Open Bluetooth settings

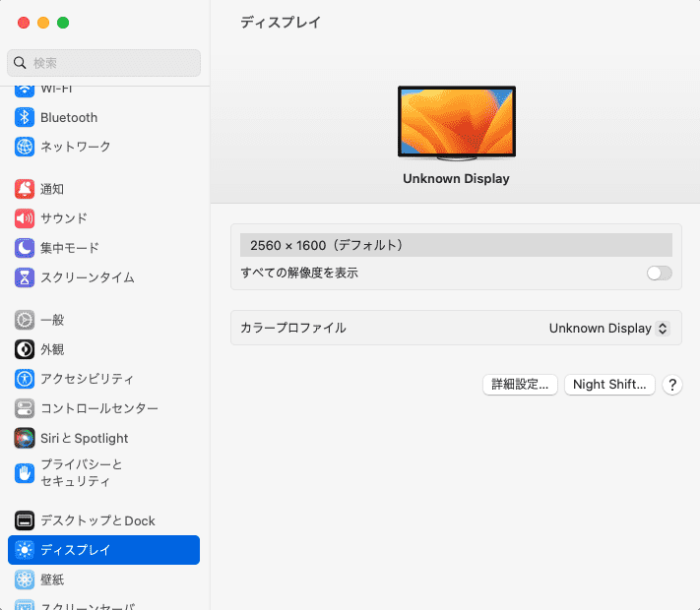(x=103, y=117)
